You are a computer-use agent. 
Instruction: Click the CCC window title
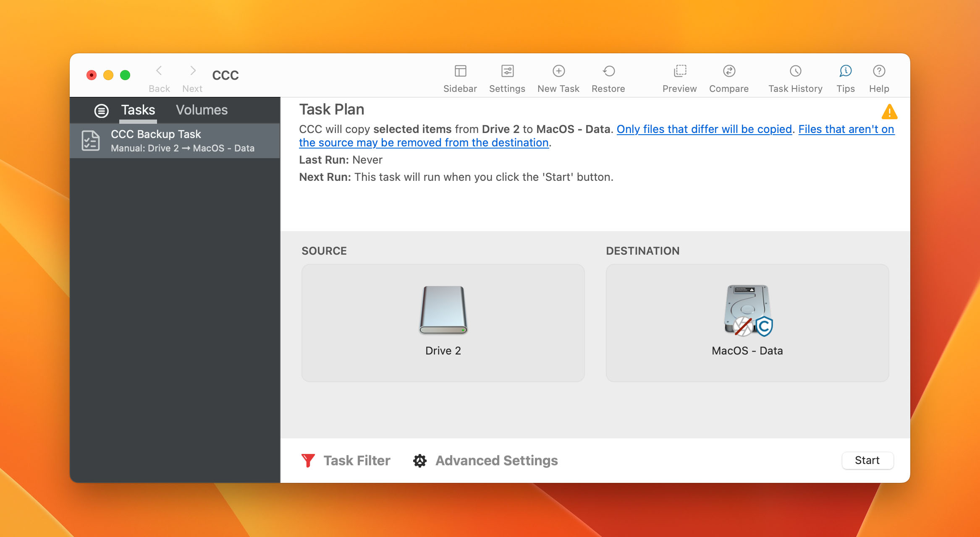225,75
